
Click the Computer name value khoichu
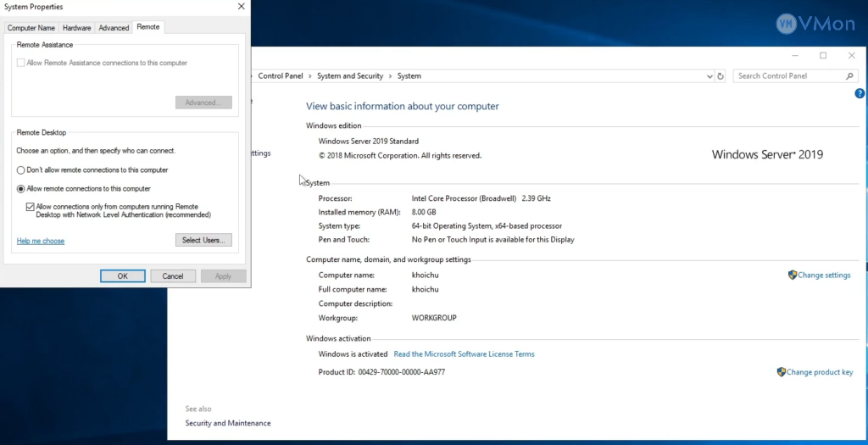coord(426,275)
